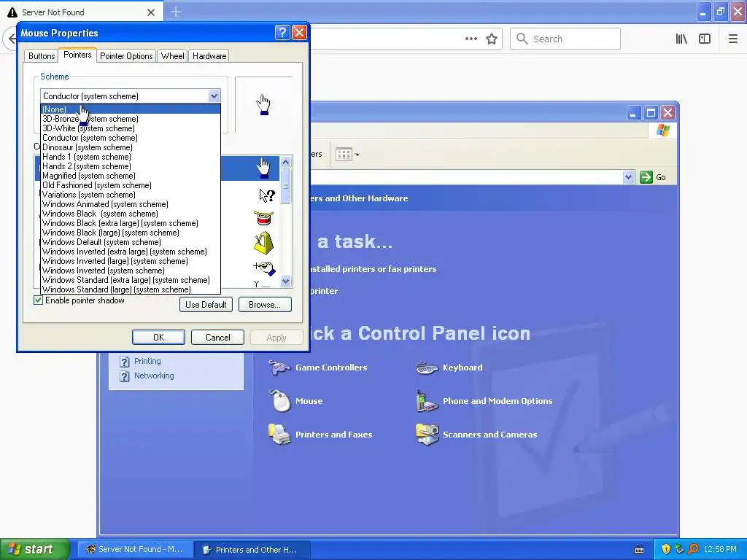747x560 pixels.
Task: Click the magnifier tray icon
Action: [693, 549]
